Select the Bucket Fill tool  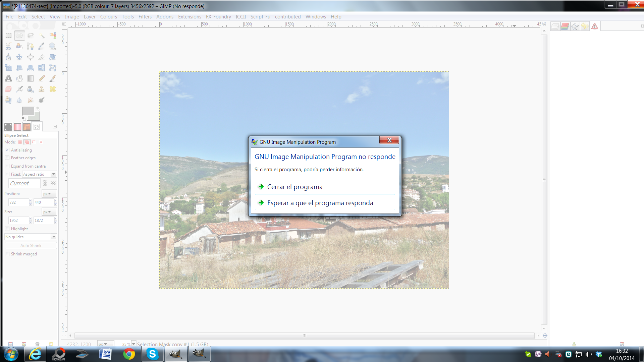click(x=19, y=78)
